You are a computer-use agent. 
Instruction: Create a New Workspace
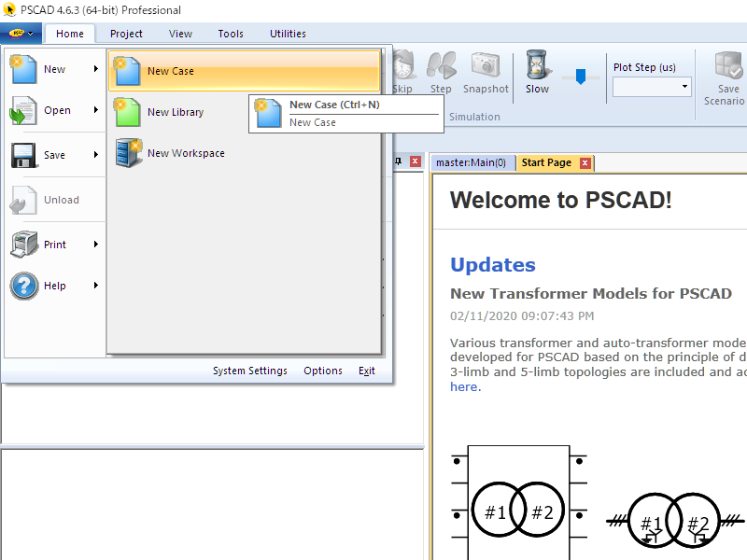click(185, 153)
